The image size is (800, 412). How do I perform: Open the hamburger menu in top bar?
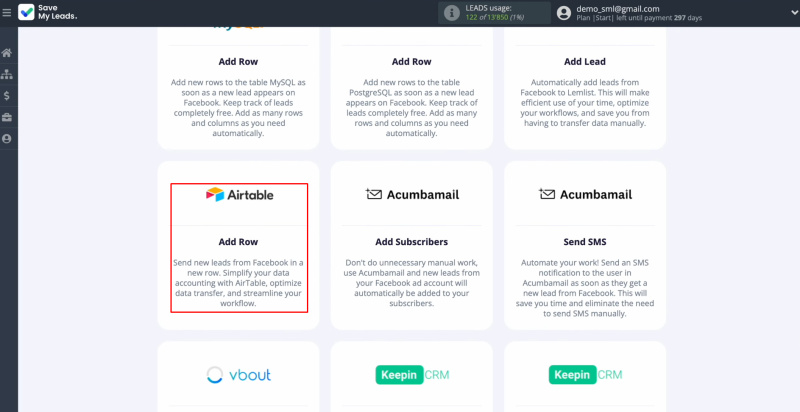pyautogui.click(x=7, y=13)
